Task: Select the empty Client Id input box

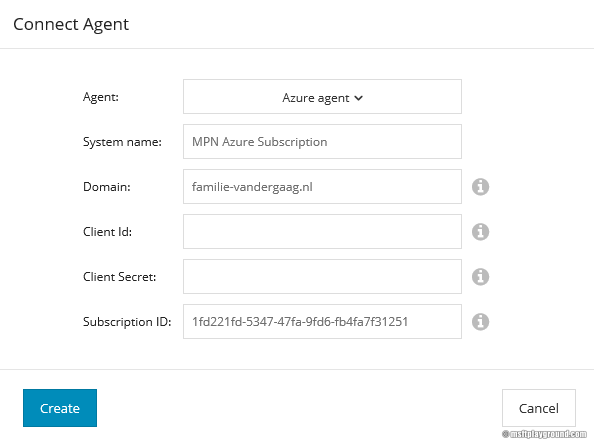Action: (322, 231)
